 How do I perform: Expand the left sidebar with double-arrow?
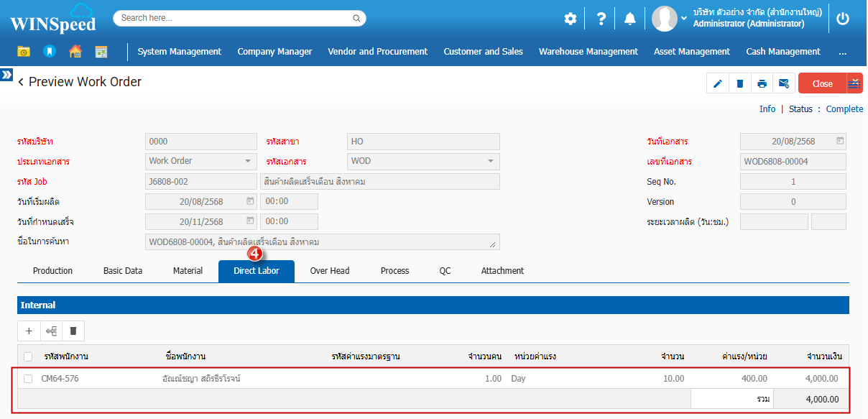point(6,75)
